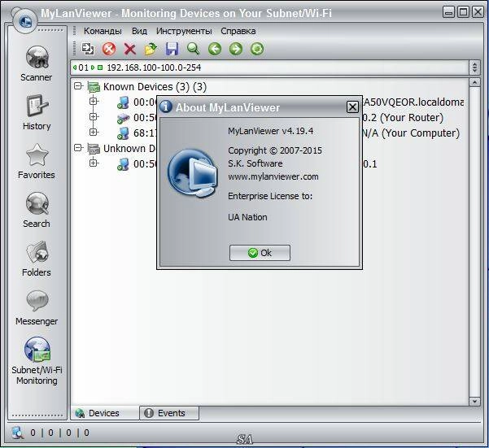This screenshot has width=489, height=448.
Task: Open the Справка menu
Action: (x=238, y=31)
